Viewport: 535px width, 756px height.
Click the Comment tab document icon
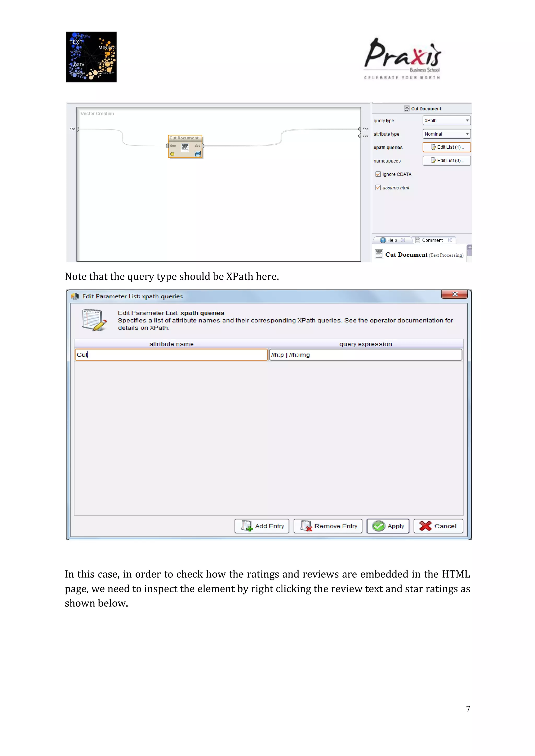(x=417, y=240)
